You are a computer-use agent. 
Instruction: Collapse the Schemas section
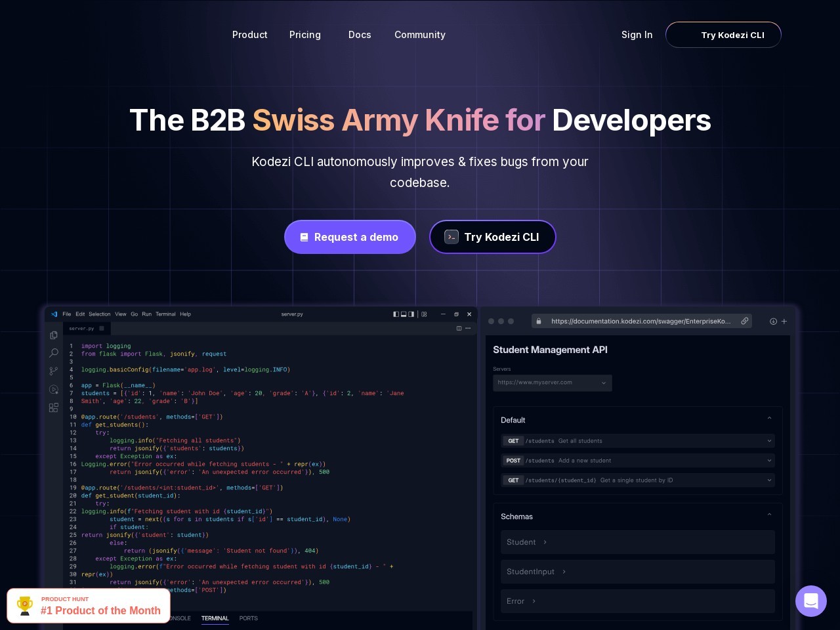769,514
